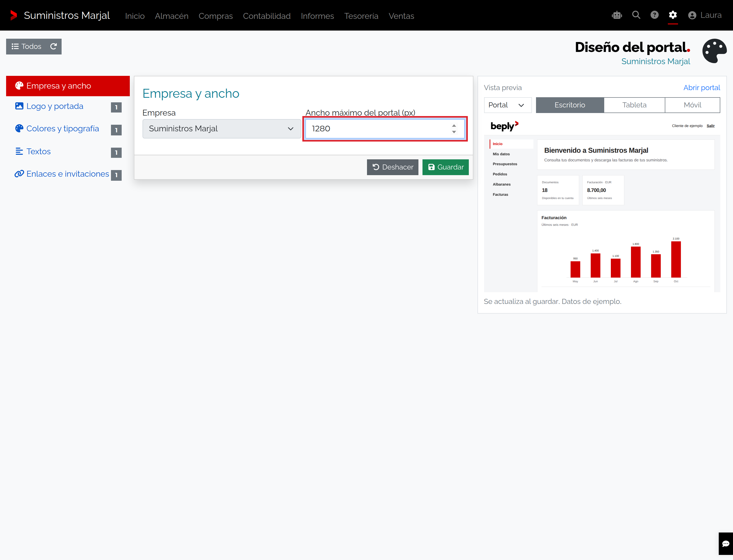Image resolution: width=733 pixels, height=560 pixels.
Task: Open the Almacén menu
Action: 172,16
